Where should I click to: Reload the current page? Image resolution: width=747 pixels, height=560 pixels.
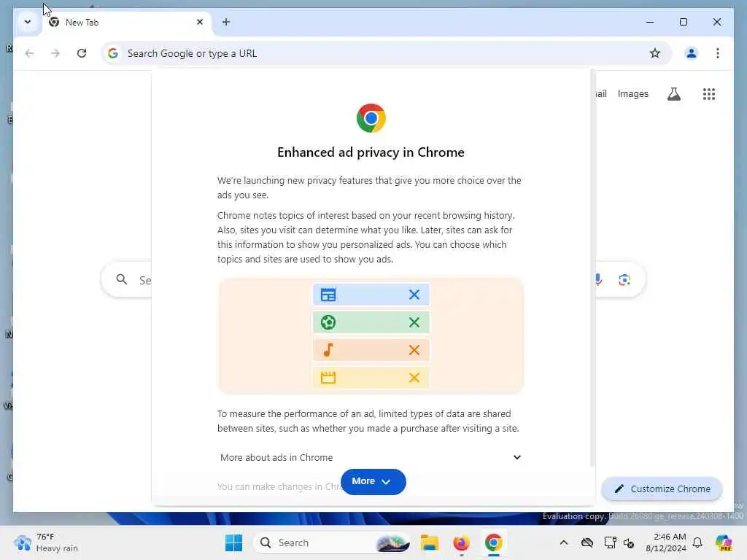click(82, 53)
